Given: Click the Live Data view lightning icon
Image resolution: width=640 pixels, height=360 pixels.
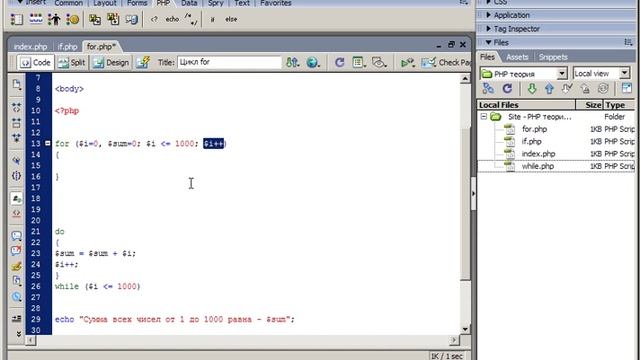Looking at the screenshot, I should pos(142,62).
